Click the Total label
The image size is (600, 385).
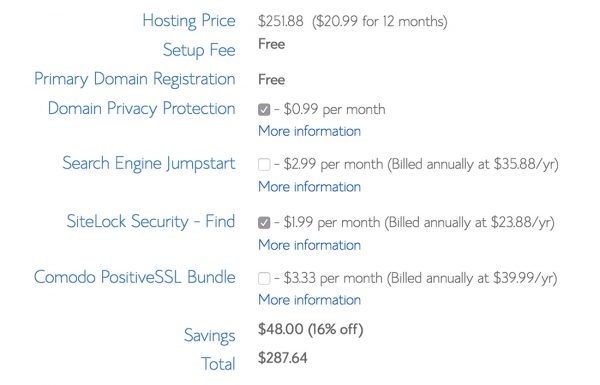218,364
